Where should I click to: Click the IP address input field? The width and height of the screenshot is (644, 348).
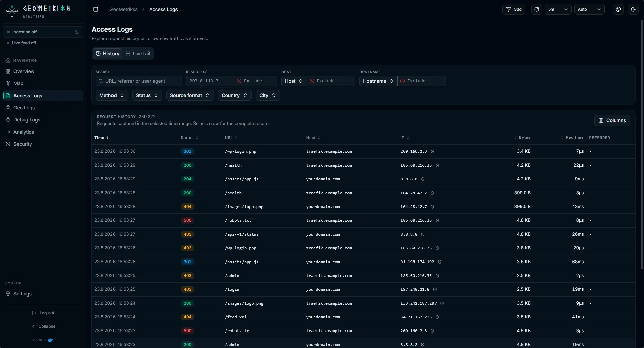(x=210, y=81)
